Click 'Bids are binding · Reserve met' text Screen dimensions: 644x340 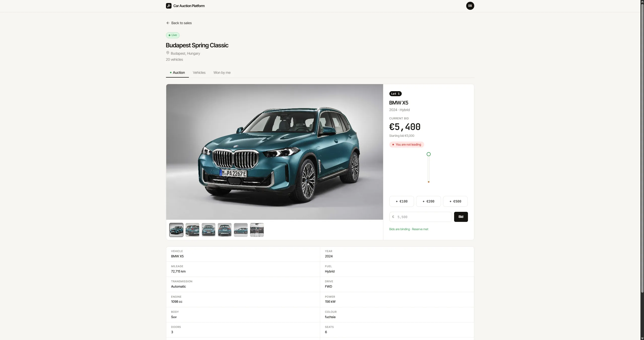coord(409,229)
